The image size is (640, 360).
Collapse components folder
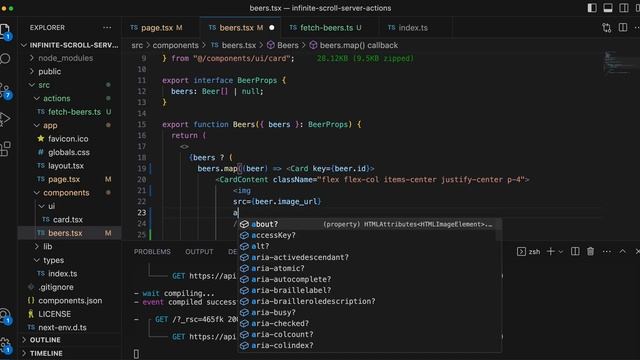(69, 193)
